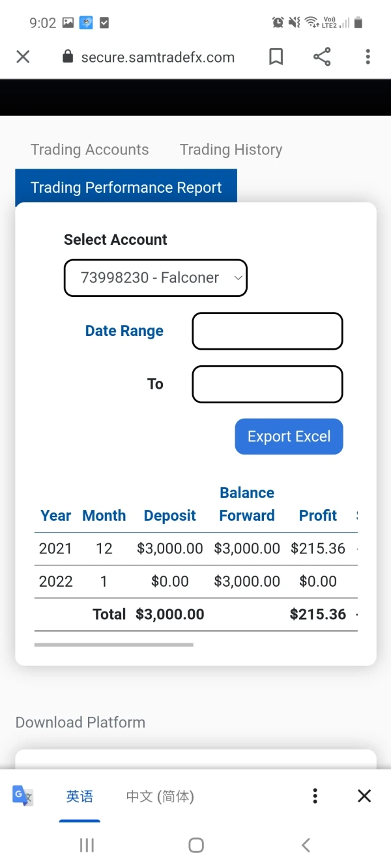The image size is (391, 868).
Task: Tap the Android recent apps button
Action: [x=87, y=845]
